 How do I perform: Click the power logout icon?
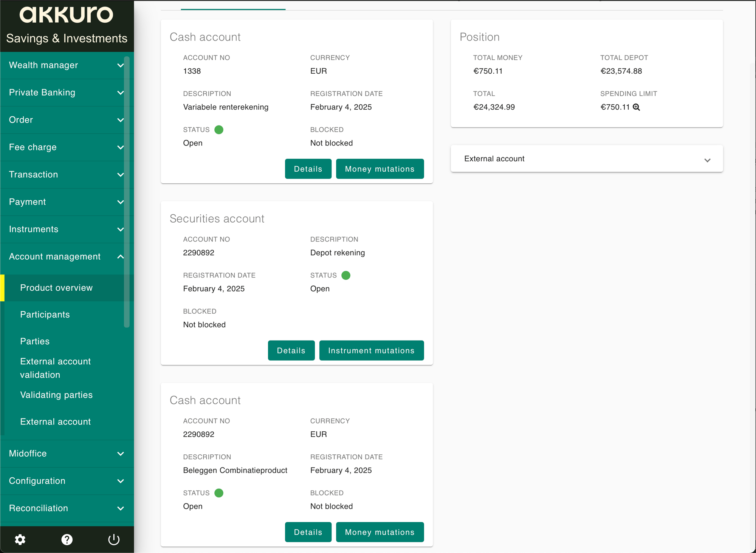pos(114,539)
